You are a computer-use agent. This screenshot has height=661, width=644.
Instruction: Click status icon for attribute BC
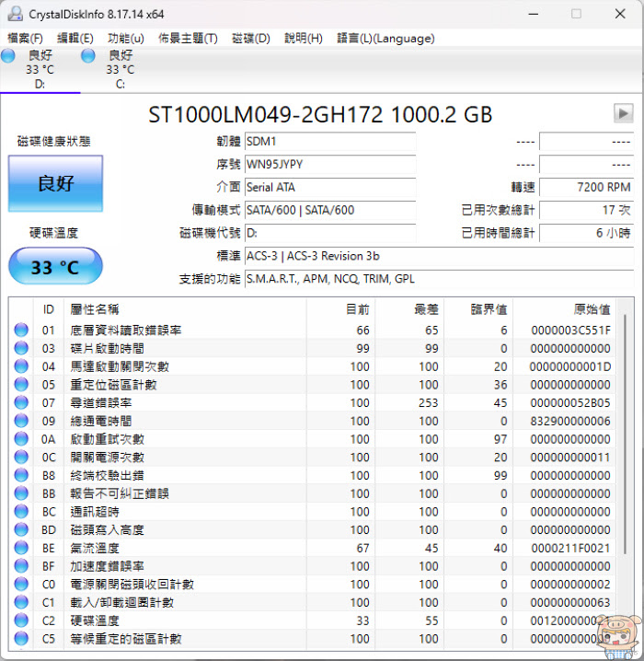[x=21, y=511]
